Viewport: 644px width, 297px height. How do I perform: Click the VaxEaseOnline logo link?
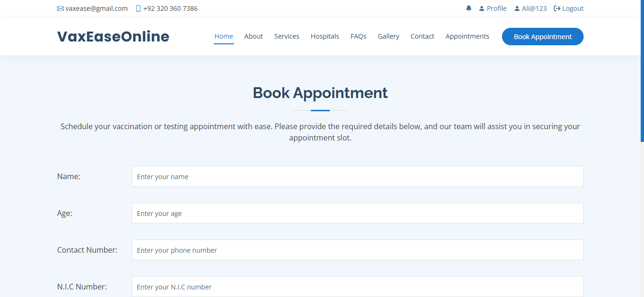[113, 37]
